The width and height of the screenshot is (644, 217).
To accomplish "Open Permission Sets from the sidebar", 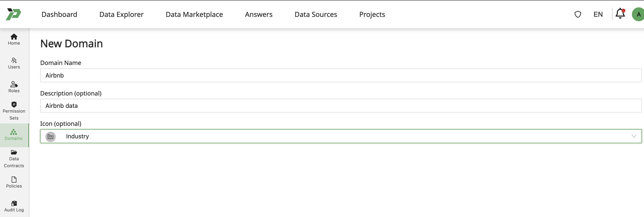I will point(14,104).
